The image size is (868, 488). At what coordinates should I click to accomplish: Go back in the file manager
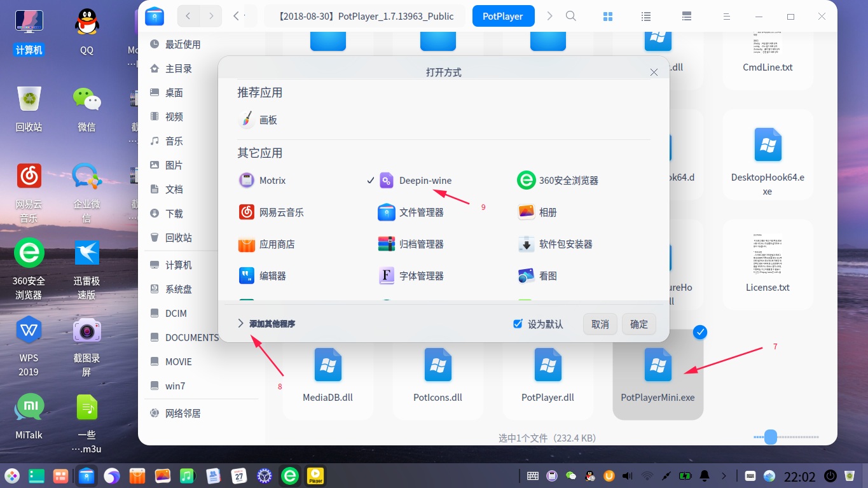[188, 16]
